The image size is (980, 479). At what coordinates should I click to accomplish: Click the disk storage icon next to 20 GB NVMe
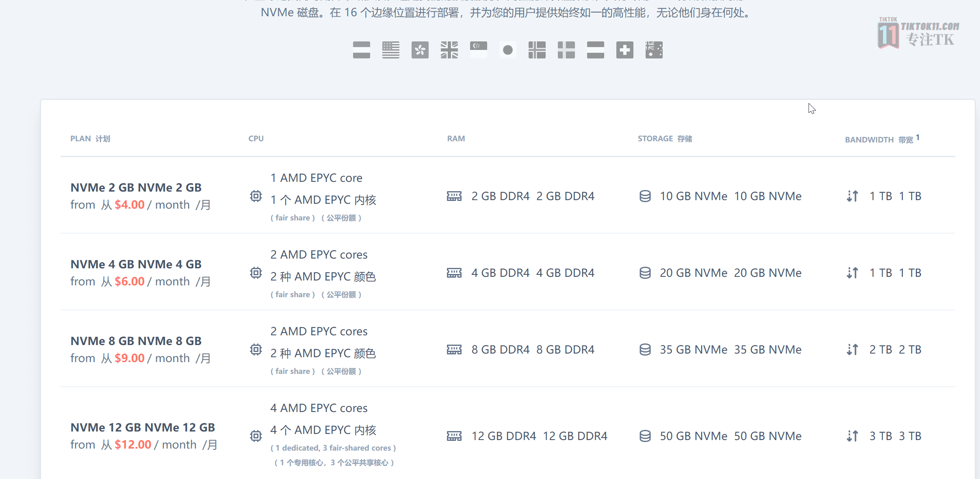coord(645,273)
